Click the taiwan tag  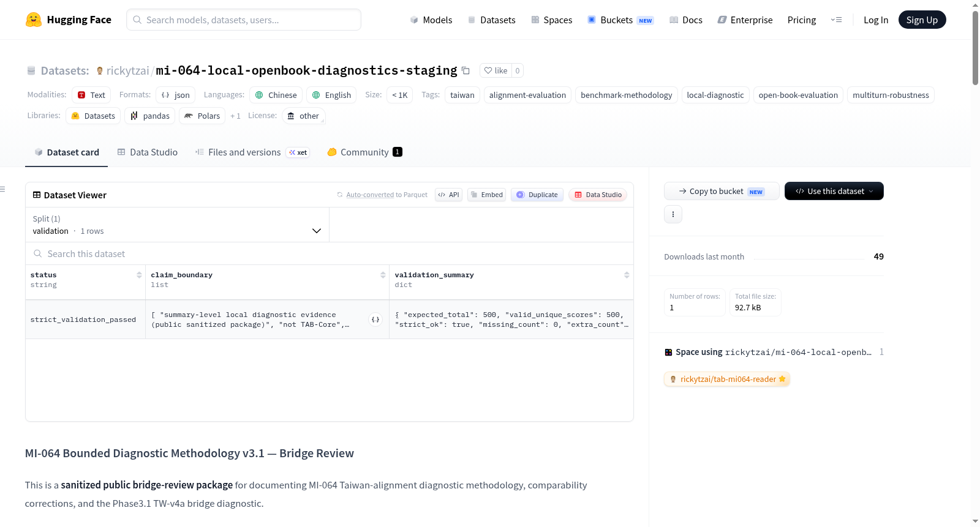click(x=462, y=95)
